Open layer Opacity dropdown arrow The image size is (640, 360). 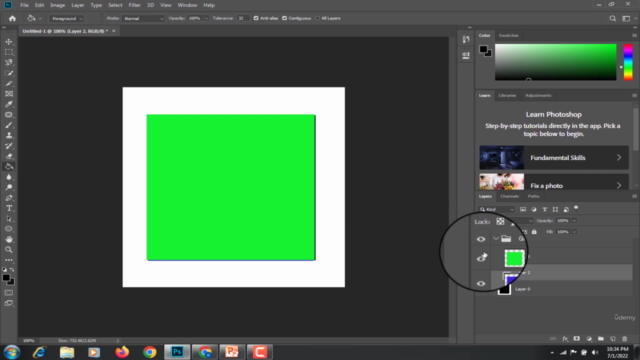574,221
